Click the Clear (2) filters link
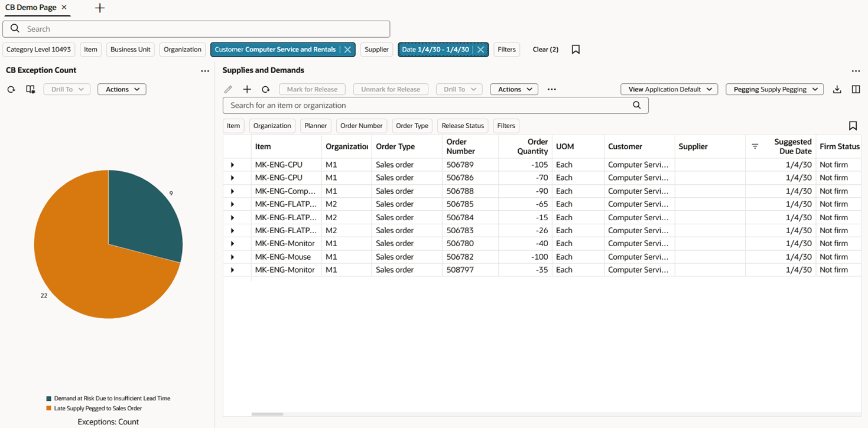 point(545,50)
